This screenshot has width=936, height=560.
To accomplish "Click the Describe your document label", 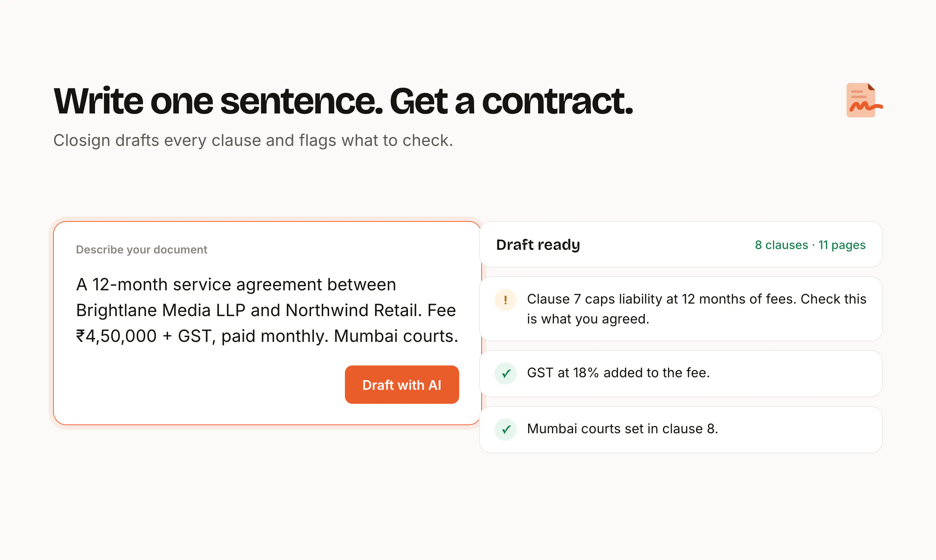I will [x=142, y=249].
